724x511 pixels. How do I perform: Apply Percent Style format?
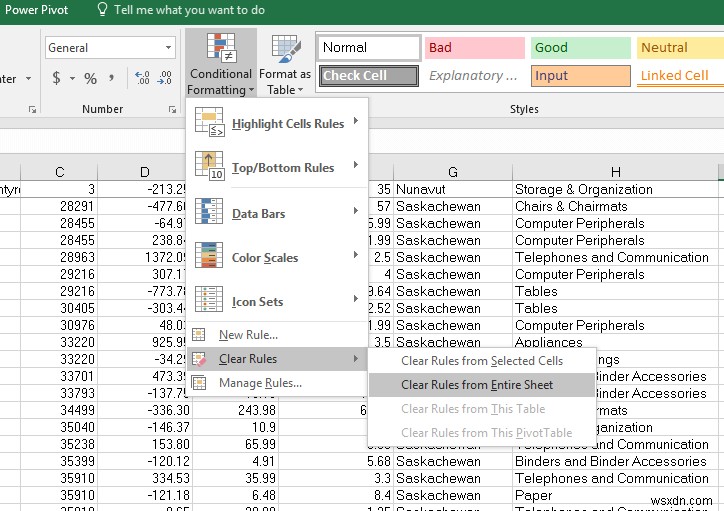[x=90, y=78]
